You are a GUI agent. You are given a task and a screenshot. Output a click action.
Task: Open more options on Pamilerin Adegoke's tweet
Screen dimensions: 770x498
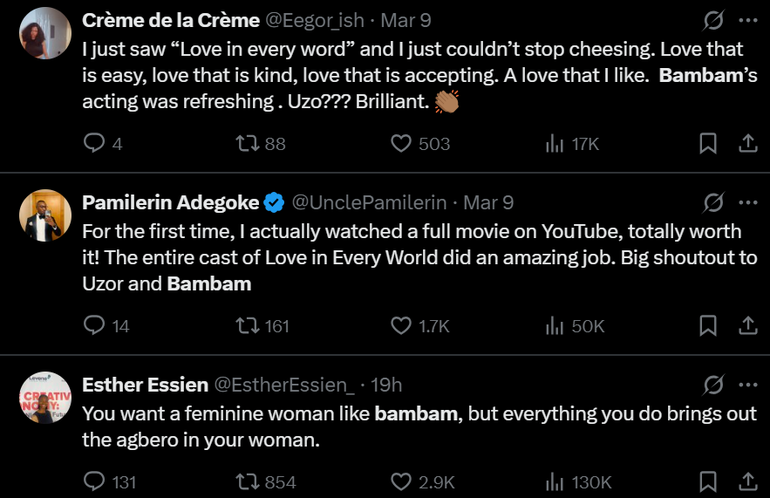(x=747, y=203)
